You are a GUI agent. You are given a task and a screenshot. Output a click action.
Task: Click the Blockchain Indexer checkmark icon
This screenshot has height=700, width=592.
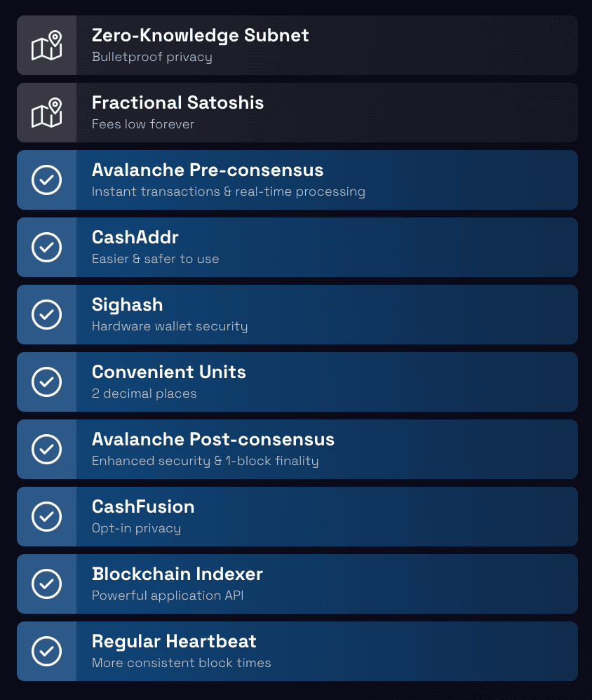pos(47,584)
